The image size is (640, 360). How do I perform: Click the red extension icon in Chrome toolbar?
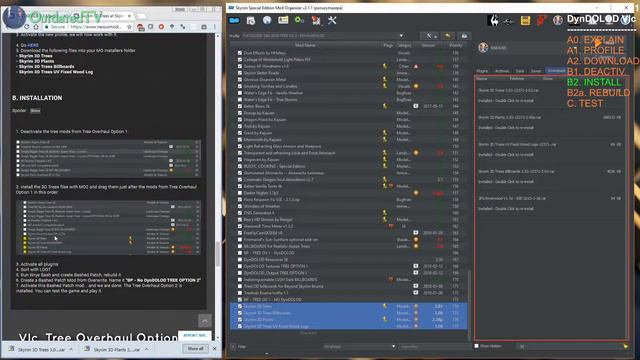(161, 27)
